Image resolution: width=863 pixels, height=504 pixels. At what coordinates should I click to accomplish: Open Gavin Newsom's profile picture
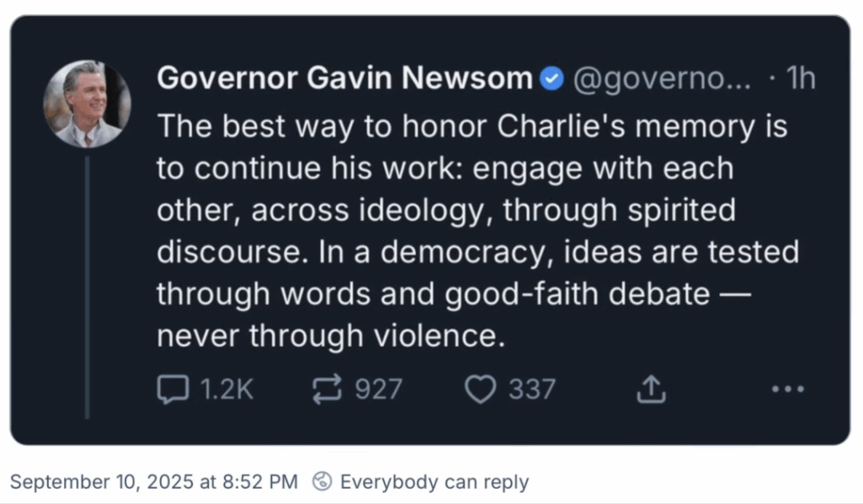click(87, 104)
